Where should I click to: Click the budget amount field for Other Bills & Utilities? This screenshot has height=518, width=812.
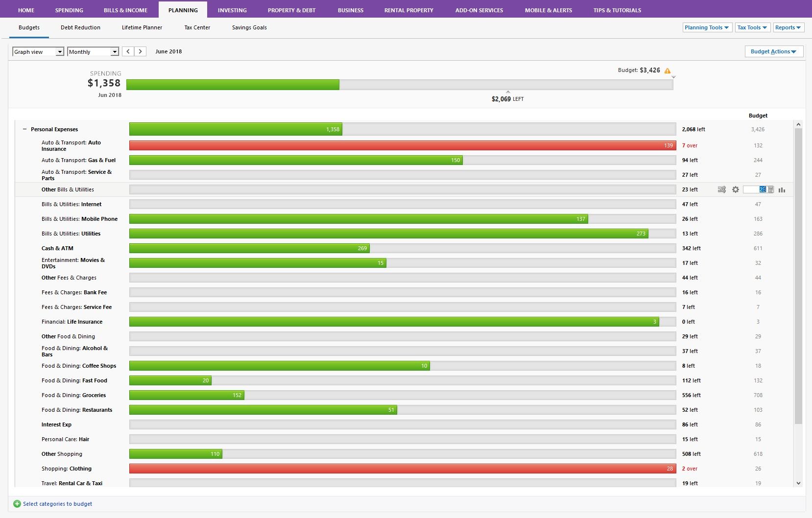(754, 189)
